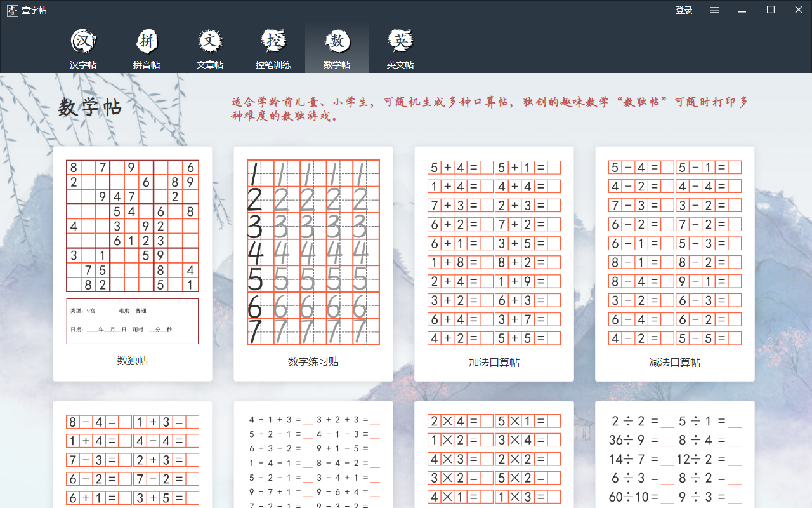Screen dimensions: 812x508
Task: Click the 加法口算帖 card label
Action: pyautogui.click(x=494, y=363)
